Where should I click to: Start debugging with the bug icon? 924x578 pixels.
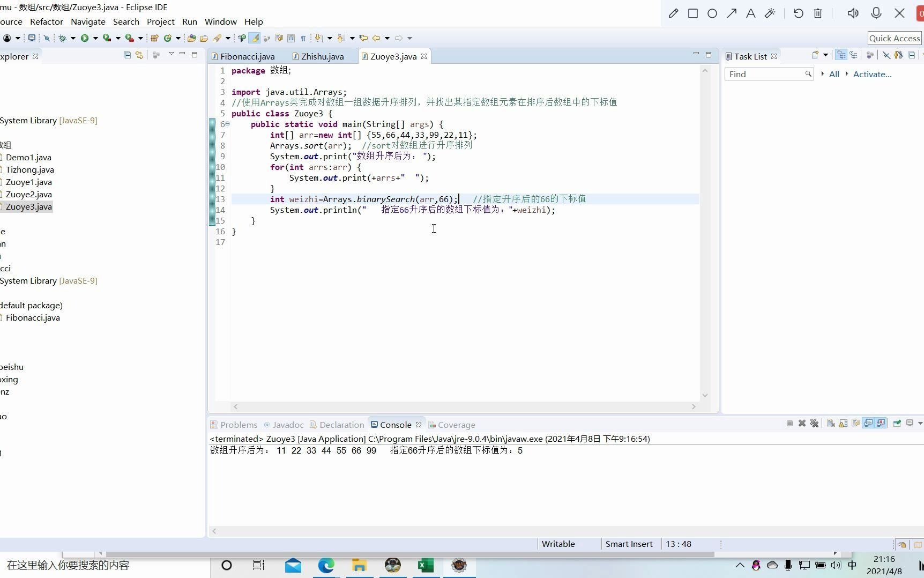pyautogui.click(x=63, y=38)
